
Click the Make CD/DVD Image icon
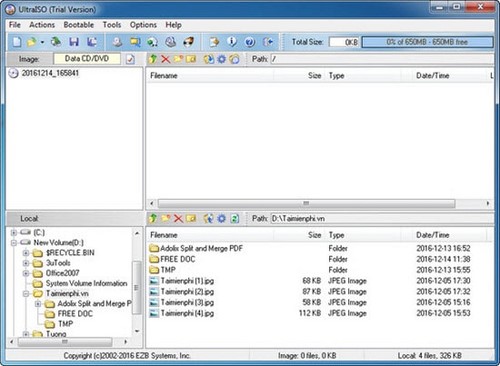coord(117,42)
